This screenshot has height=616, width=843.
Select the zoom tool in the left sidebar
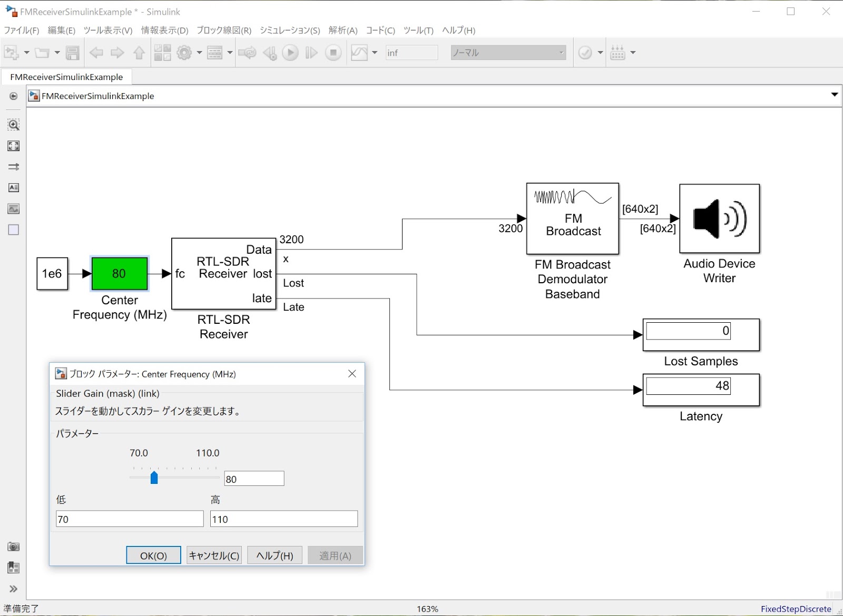tap(13, 125)
